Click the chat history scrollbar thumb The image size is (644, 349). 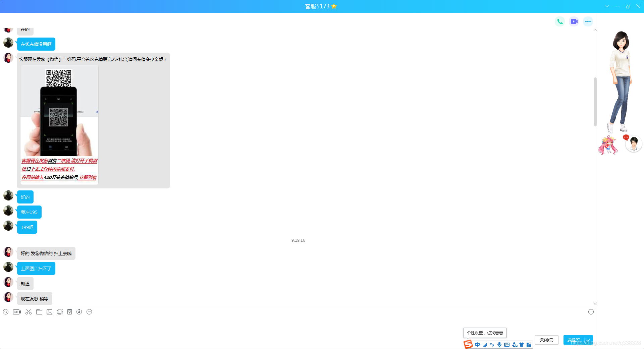(x=595, y=102)
